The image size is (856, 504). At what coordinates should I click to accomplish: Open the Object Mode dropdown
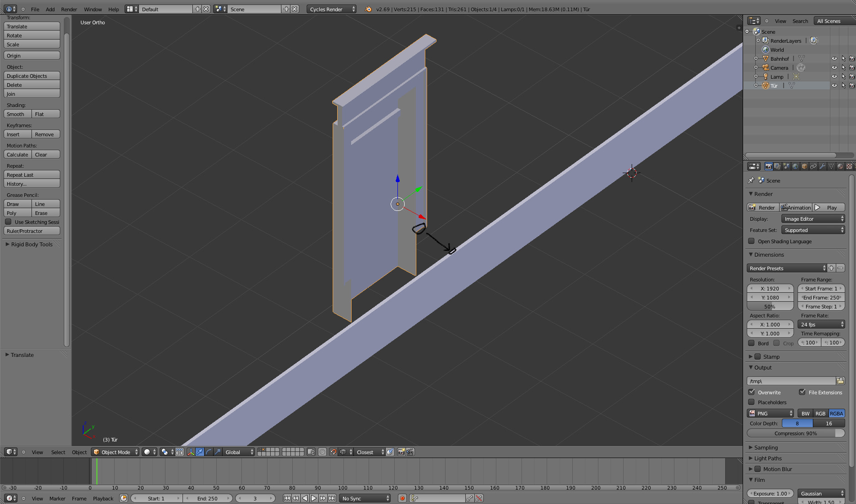(115, 452)
